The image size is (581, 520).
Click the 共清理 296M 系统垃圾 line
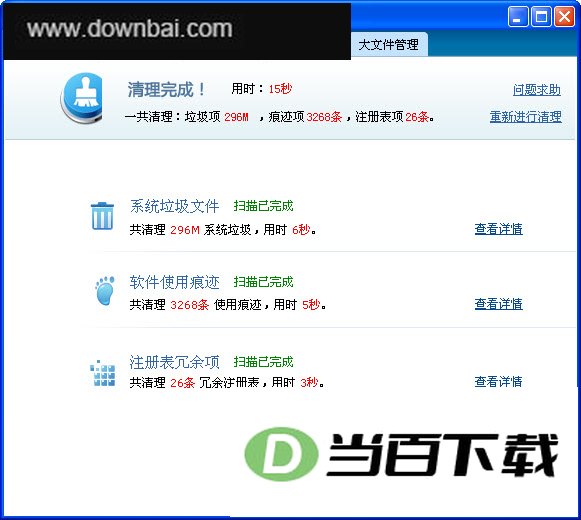[223, 230]
